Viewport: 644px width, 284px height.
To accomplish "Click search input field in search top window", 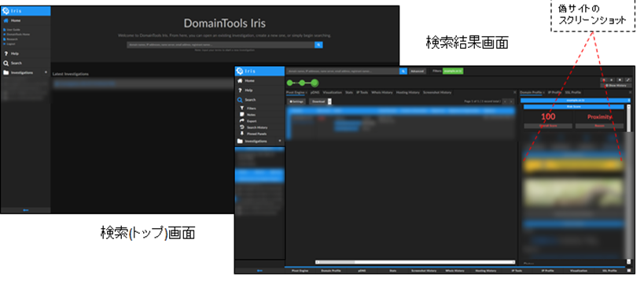I will click(x=220, y=45).
